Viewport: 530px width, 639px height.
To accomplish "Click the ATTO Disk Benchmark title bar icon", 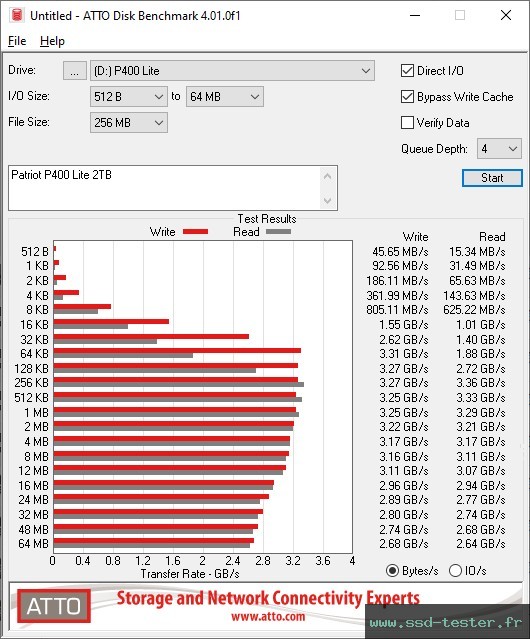I will coord(17,15).
